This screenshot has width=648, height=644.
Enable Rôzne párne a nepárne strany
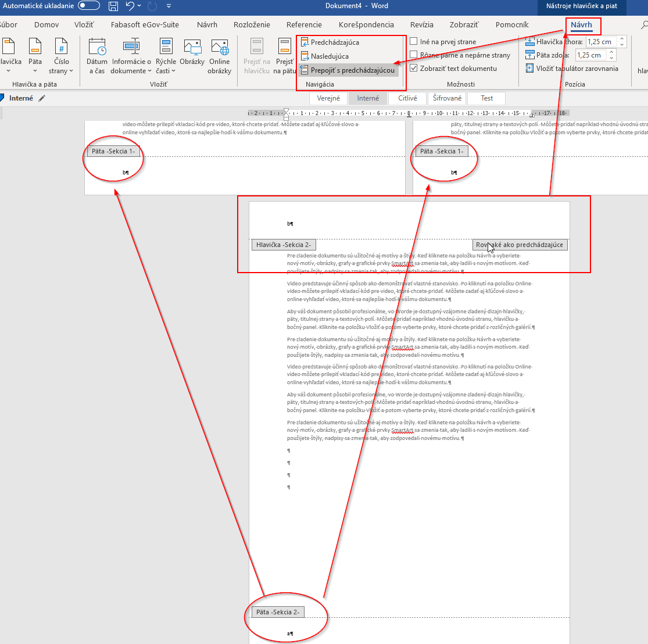point(413,55)
